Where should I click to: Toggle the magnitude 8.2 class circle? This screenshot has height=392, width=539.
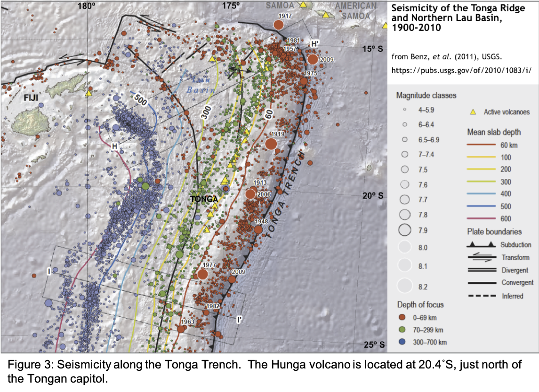point(404,286)
